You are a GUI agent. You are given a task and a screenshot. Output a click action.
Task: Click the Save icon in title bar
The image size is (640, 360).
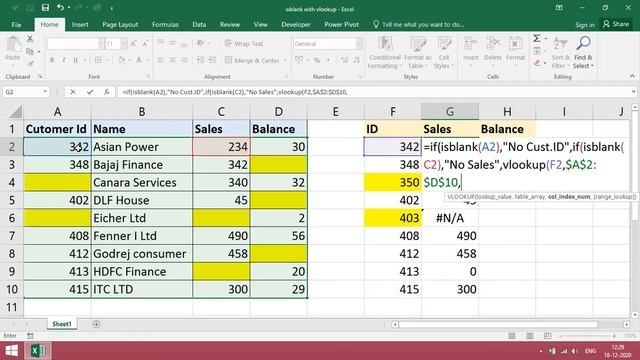[45, 7]
